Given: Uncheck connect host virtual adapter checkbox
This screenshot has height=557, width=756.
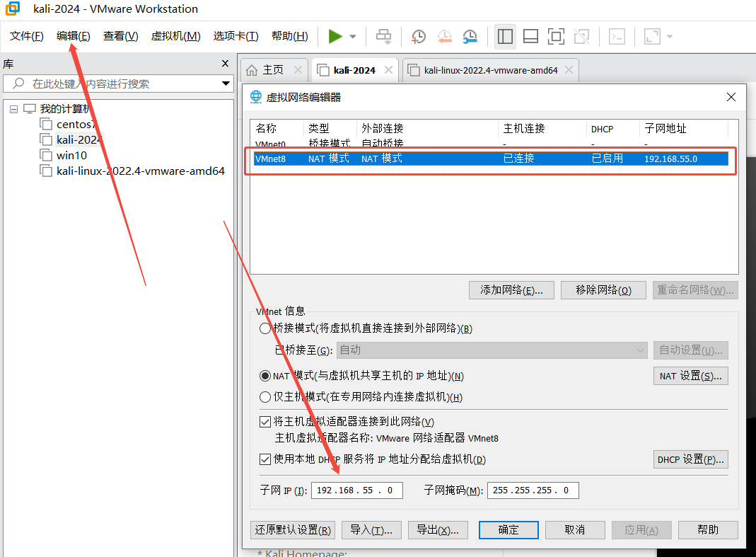Looking at the screenshot, I should [265, 422].
